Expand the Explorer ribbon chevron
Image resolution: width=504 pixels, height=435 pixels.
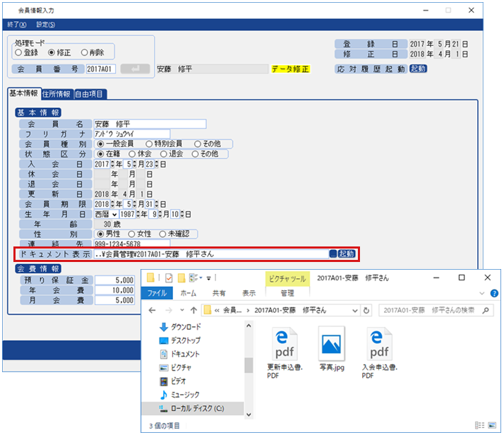coord(482,293)
